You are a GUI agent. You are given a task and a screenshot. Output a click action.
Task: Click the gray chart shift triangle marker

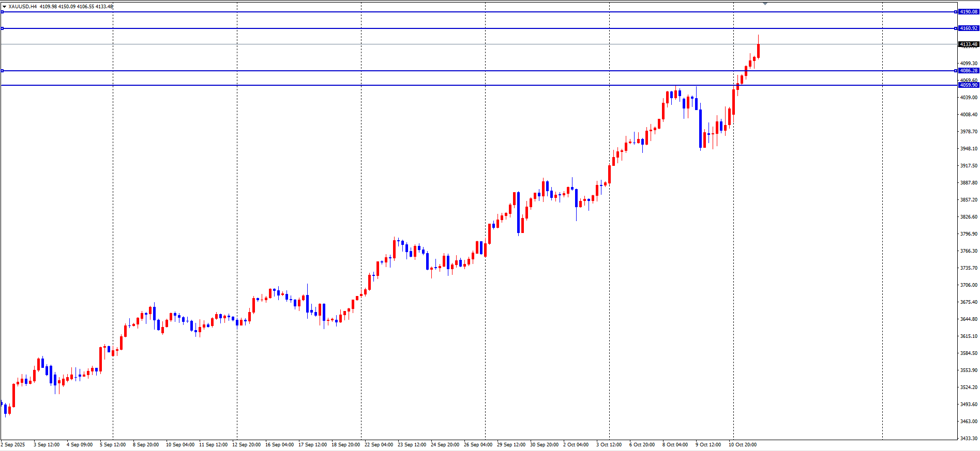tap(765, 4)
